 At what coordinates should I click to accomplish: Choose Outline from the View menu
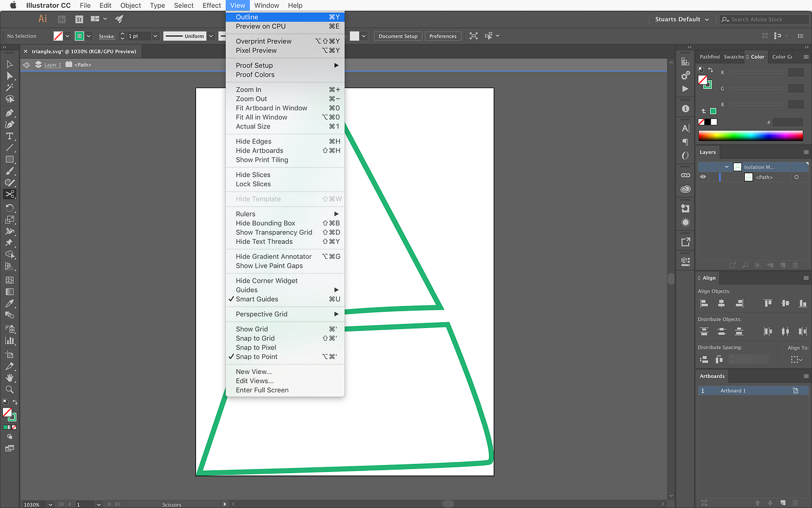point(246,17)
